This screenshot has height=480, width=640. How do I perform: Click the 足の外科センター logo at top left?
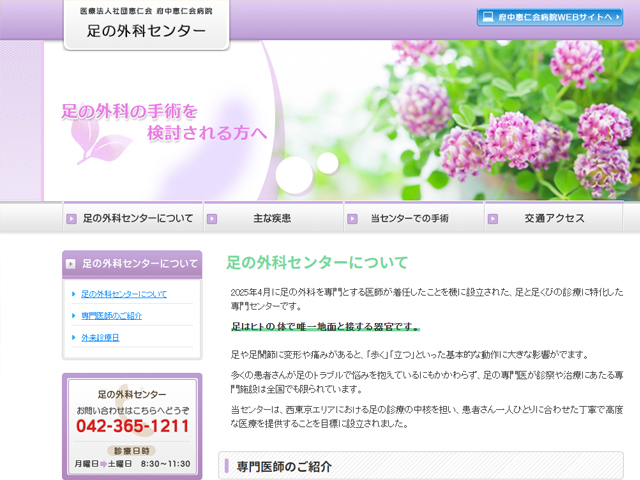[x=148, y=24]
